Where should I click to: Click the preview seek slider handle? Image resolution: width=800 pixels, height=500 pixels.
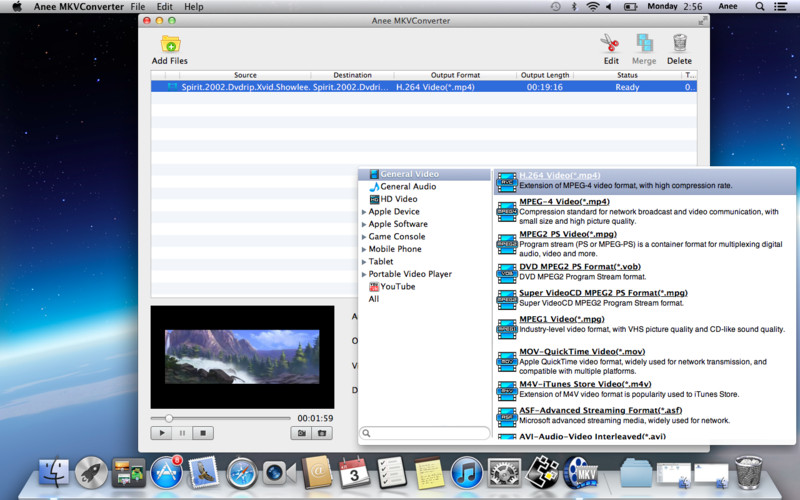pyautogui.click(x=169, y=418)
